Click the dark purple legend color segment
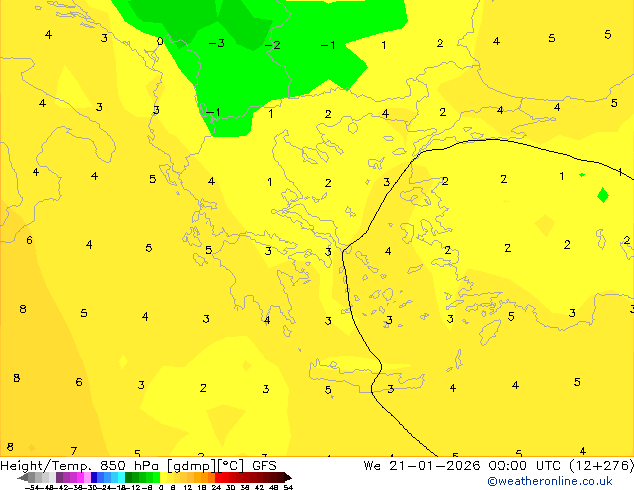The width and height of the screenshot is (634, 490). tap(59, 477)
